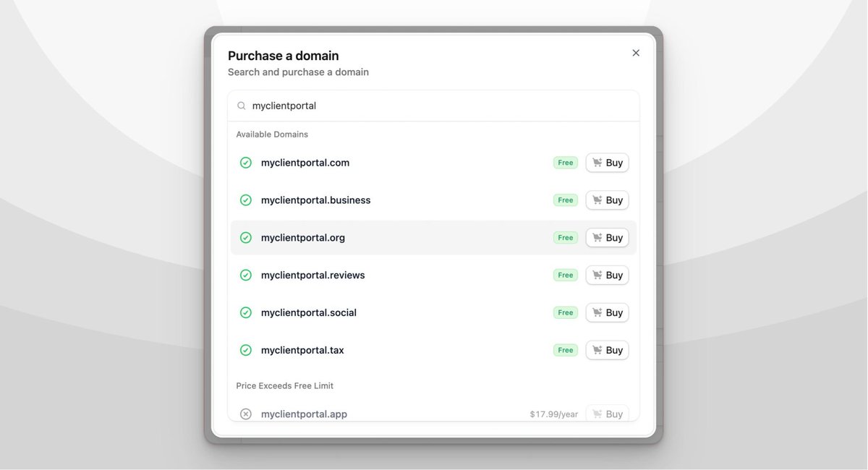This screenshot has height=470, width=868.
Task: Click the search magnifier icon
Action: tap(242, 106)
